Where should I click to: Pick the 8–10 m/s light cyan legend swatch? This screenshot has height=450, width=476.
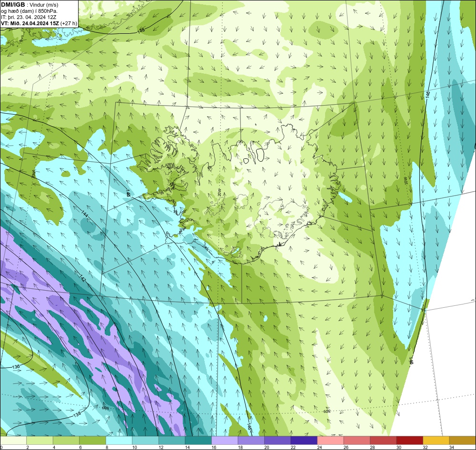[x=119, y=440]
